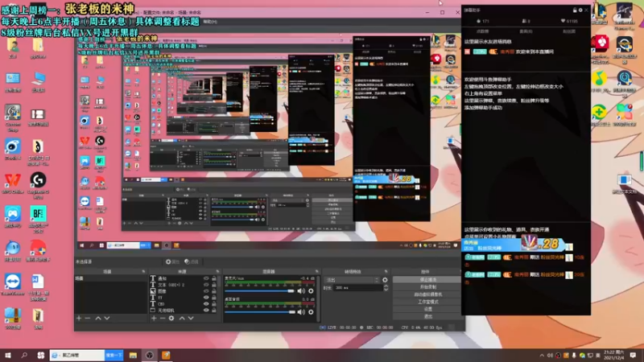The width and height of the screenshot is (644, 362).
Task: Click the transition duration field showing 300 ms
Action: tap(358, 288)
